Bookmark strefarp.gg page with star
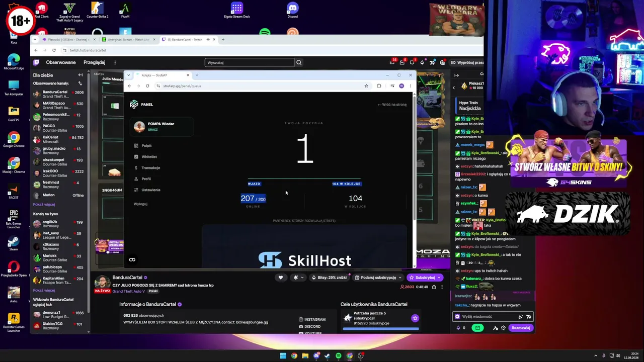Image resolution: width=644 pixels, height=362 pixels. click(x=366, y=86)
